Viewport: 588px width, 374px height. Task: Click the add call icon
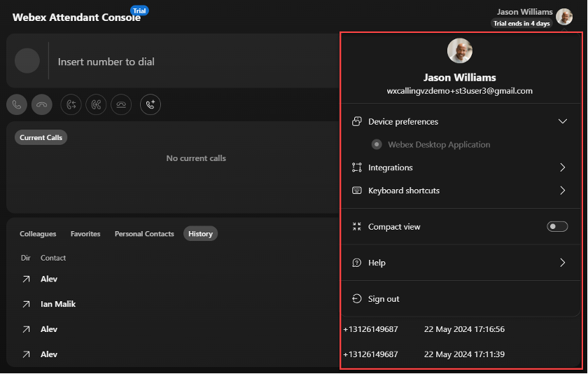tap(150, 104)
